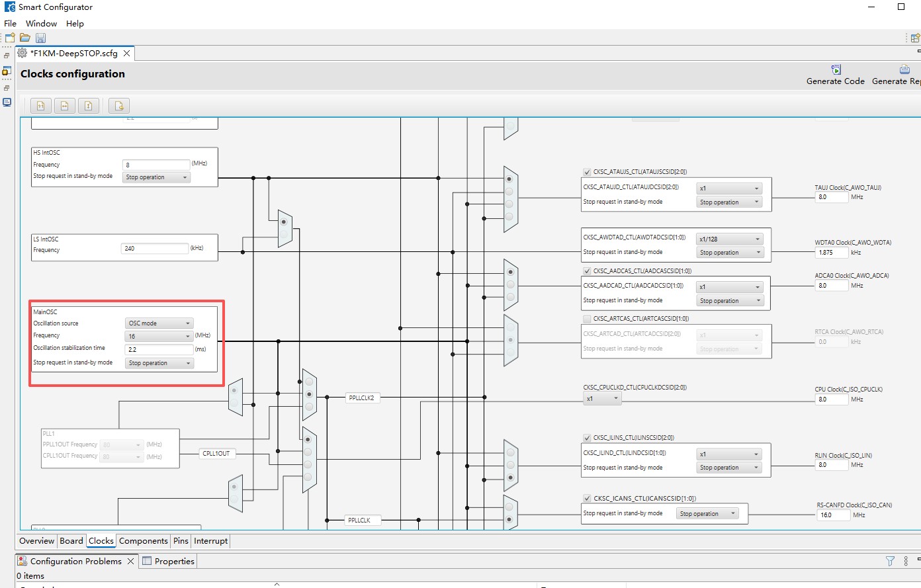Expand the CKSC_AWDTAD_CTL x1/128 divider dropdown
The width and height of the screenshot is (921, 588).
730,239
